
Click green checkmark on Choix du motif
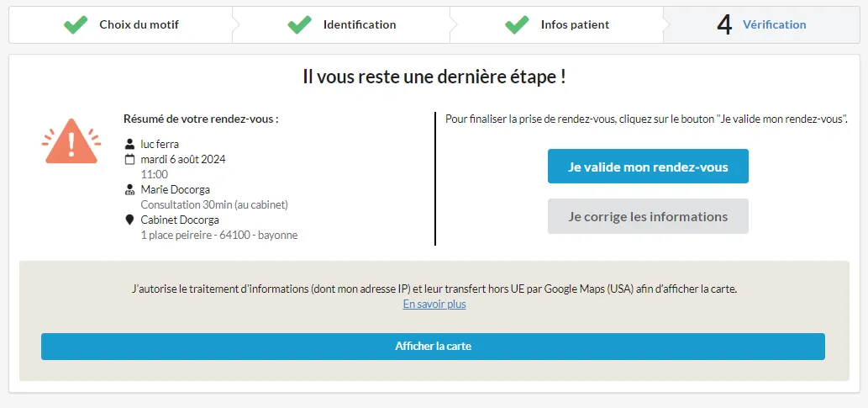coord(76,24)
